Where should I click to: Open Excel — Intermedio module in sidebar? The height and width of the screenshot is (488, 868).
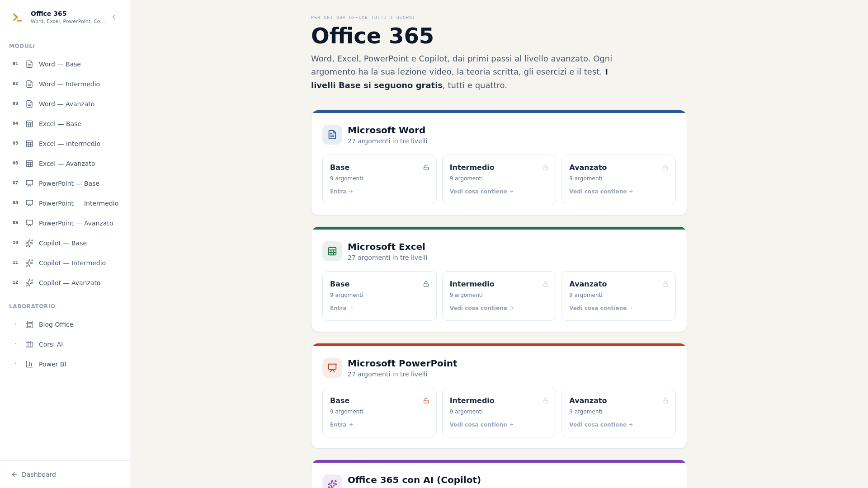coord(65,144)
